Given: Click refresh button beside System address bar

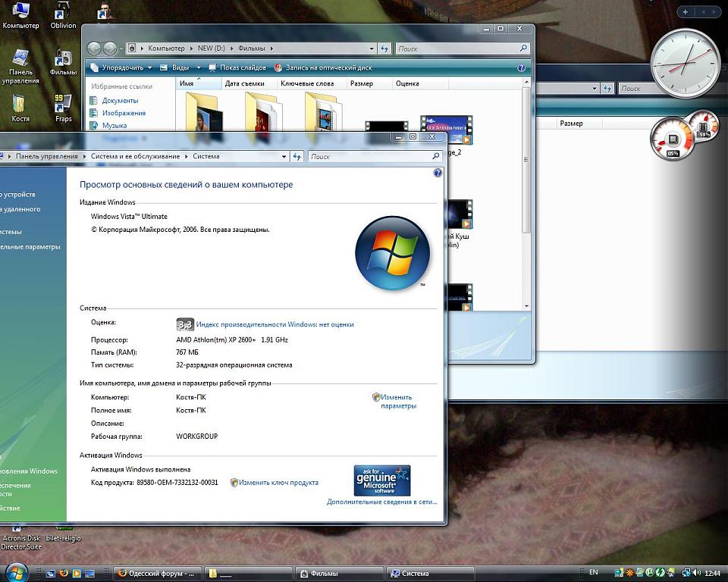Looking at the screenshot, I should pyautogui.click(x=297, y=157).
